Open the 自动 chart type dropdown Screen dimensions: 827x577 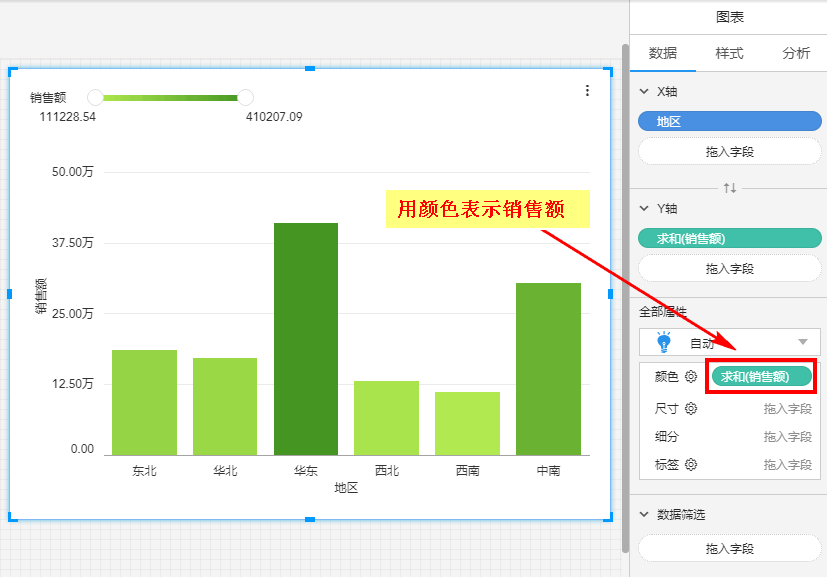[x=802, y=342]
